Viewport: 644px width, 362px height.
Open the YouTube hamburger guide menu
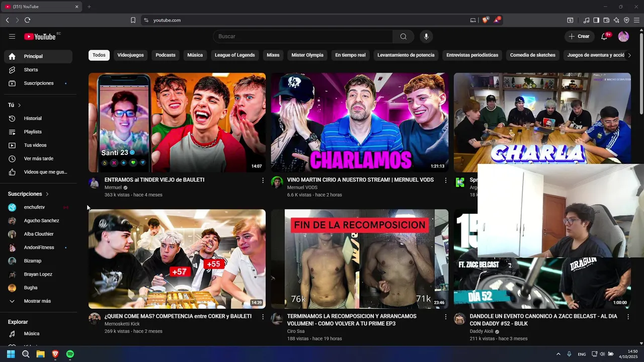tap(12, 36)
